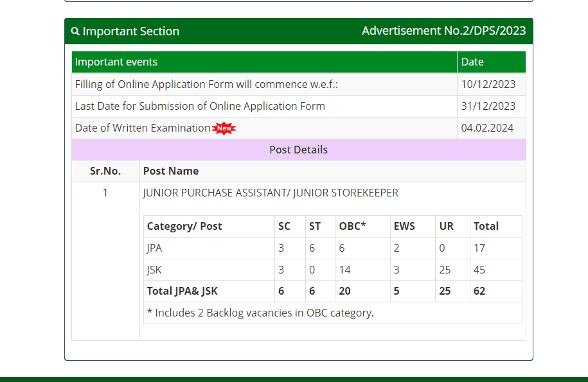Viewport: 588px width, 382px height.
Task: Click the Backlog vacancies footnote text
Action: click(260, 313)
